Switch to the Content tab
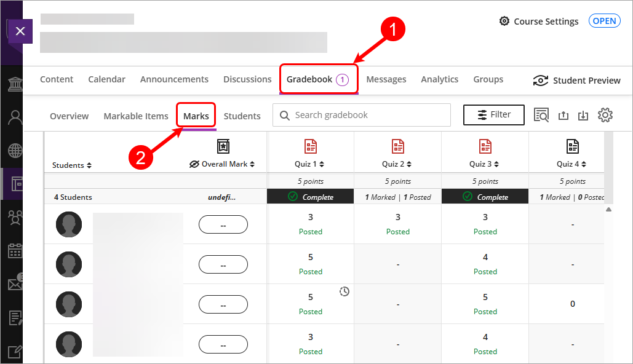Image resolution: width=633 pixels, height=364 pixels. [57, 79]
